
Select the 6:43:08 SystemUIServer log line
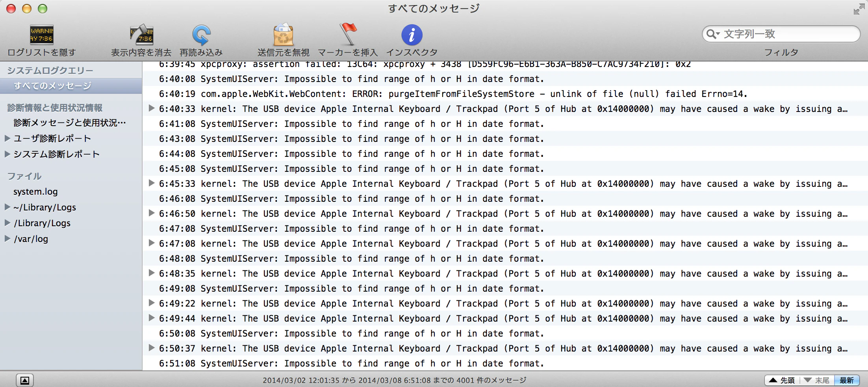(x=505, y=139)
